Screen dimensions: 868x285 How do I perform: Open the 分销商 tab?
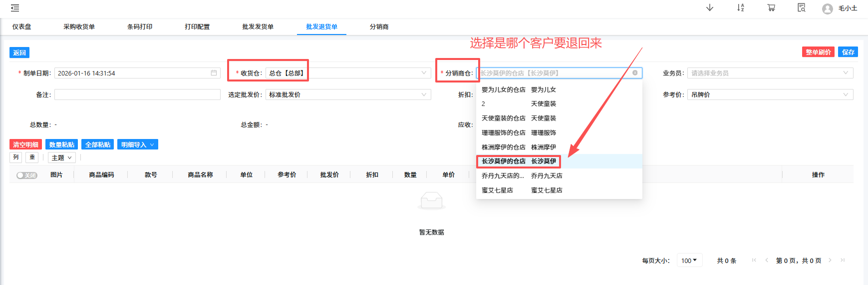point(379,27)
